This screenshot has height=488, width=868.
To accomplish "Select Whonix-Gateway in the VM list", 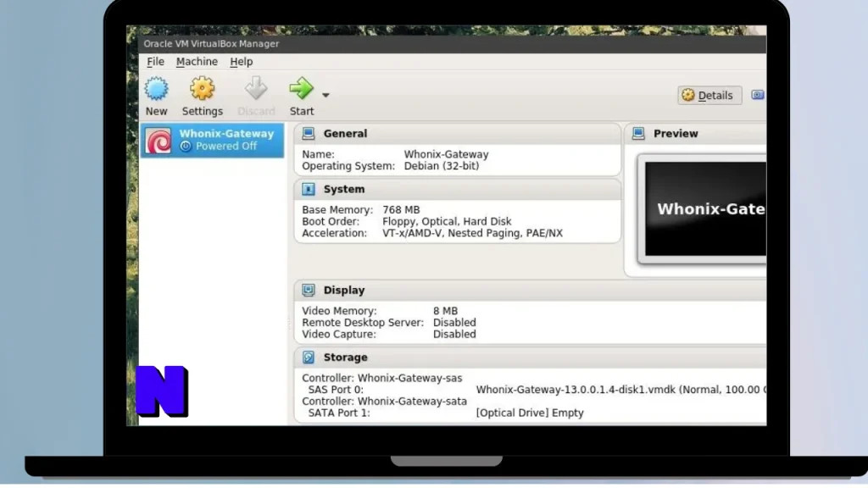I will (212, 141).
